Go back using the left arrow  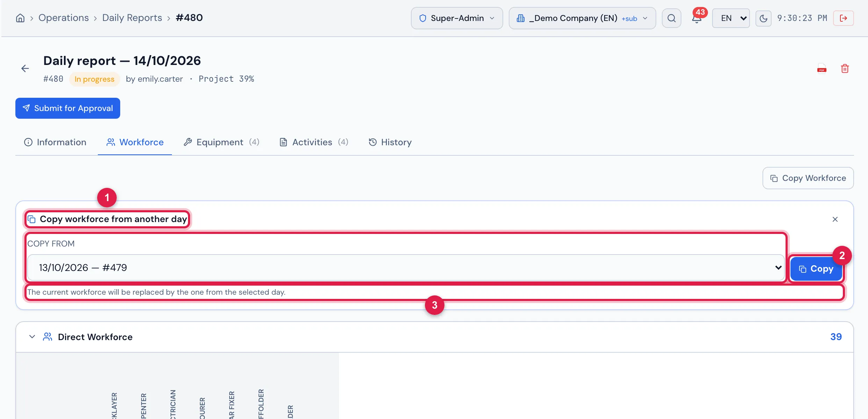coord(25,68)
